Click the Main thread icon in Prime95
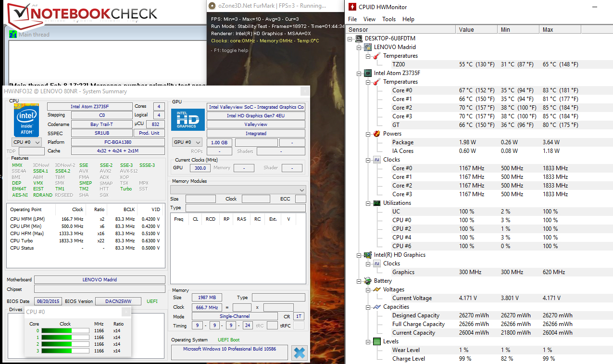This screenshot has width=613, height=364. tap(13, 35)
